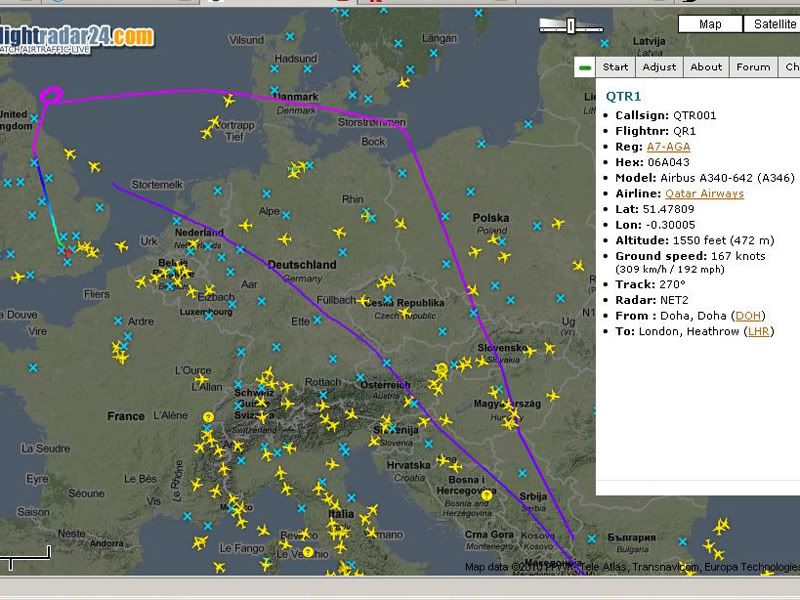
Task: Select the yellow plane next to Danmark label
Action: click(229, 100)
